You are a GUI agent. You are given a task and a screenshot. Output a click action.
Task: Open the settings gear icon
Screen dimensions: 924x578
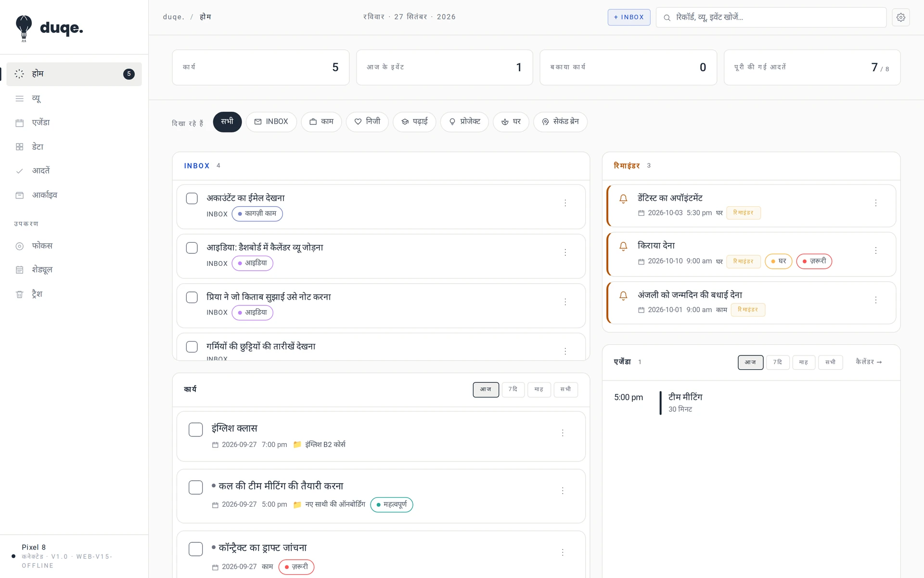click(900, 17)
